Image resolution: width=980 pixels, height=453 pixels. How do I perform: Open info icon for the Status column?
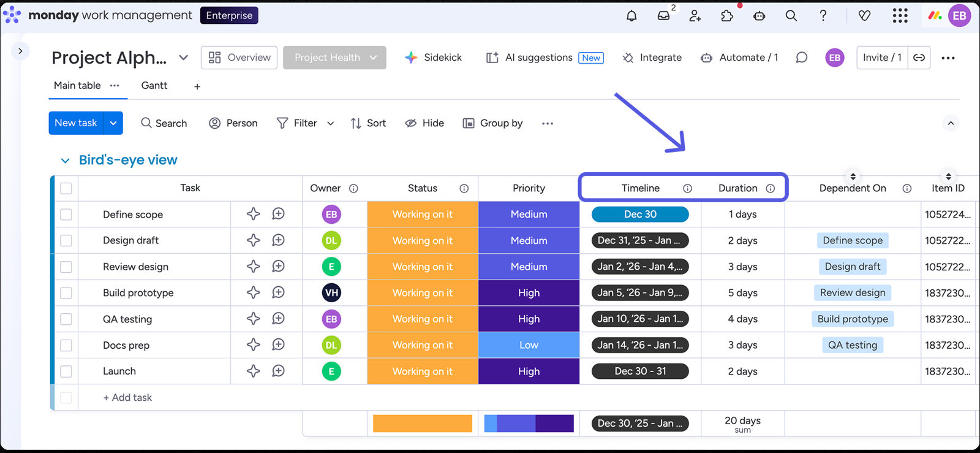coord(464,188)
